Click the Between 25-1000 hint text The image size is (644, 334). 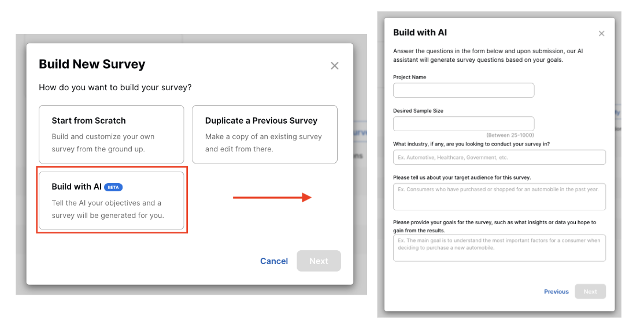coord(510,135)
